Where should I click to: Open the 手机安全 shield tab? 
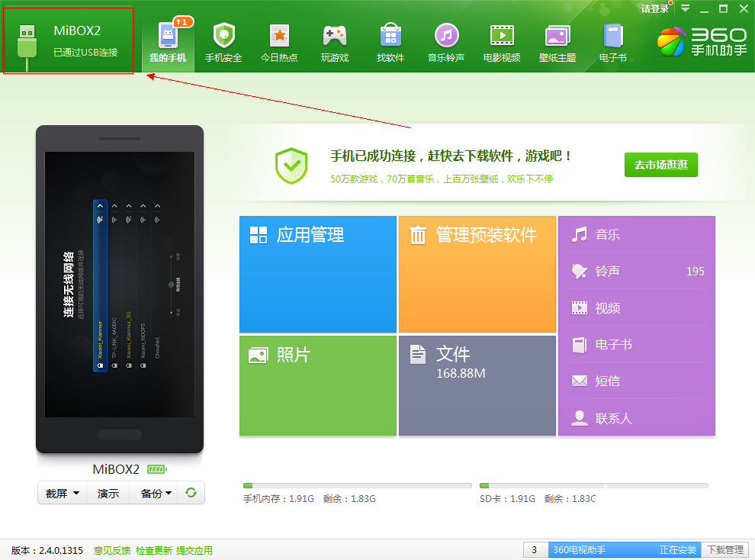coord(223,43)
